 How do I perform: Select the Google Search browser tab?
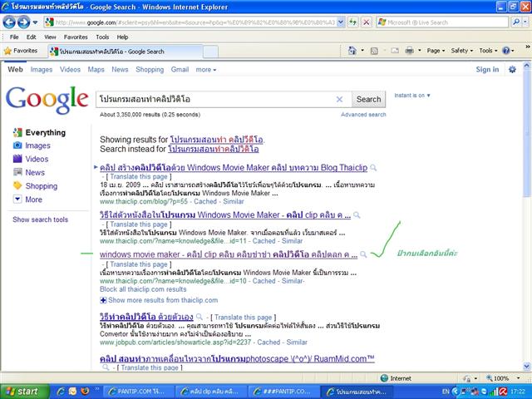125,52
